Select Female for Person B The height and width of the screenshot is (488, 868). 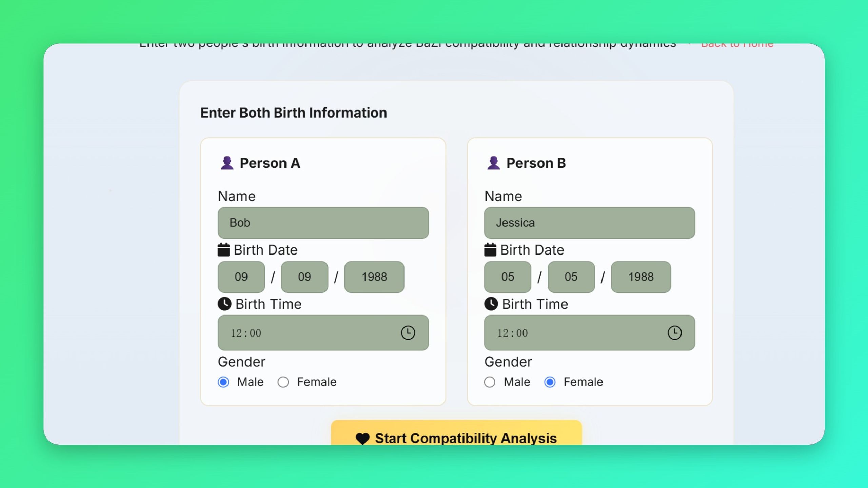click(x=550, y=382)
